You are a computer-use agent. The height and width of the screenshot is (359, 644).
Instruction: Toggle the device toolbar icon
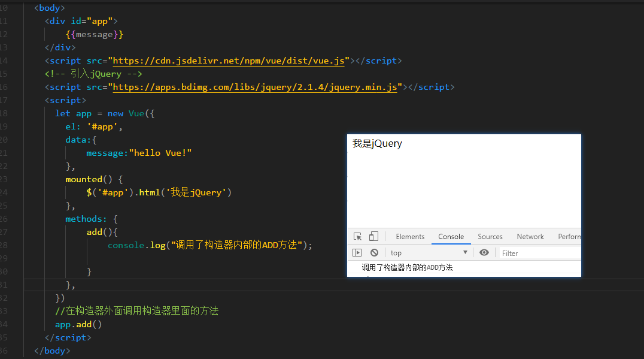click(x=373, y=237)
